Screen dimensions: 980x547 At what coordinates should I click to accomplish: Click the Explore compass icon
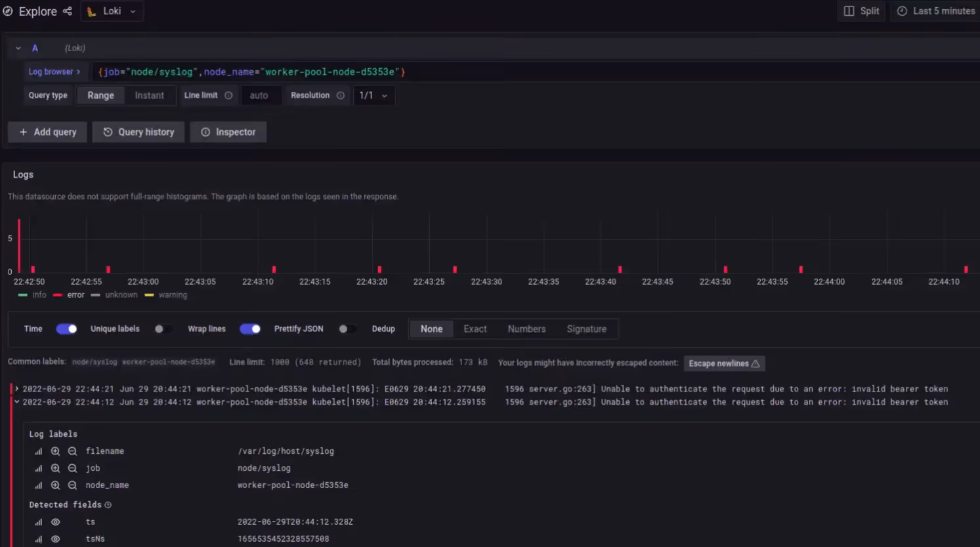click(7, 10)
